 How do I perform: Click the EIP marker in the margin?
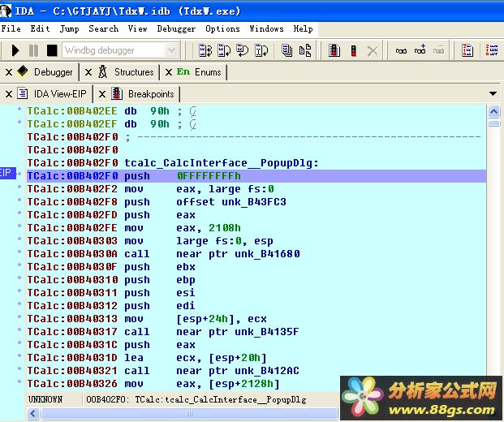point(7,173)
